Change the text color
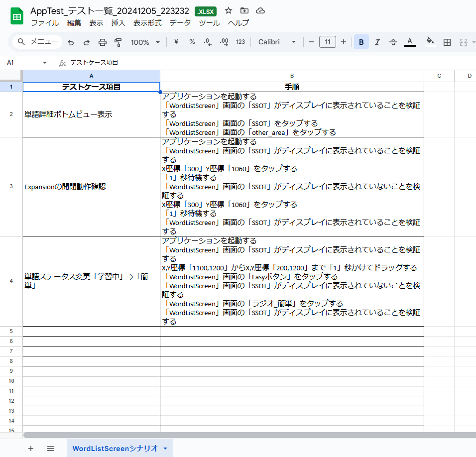Image resolution: width=476 pixels, height=457 pixels. tap(409, 42)
